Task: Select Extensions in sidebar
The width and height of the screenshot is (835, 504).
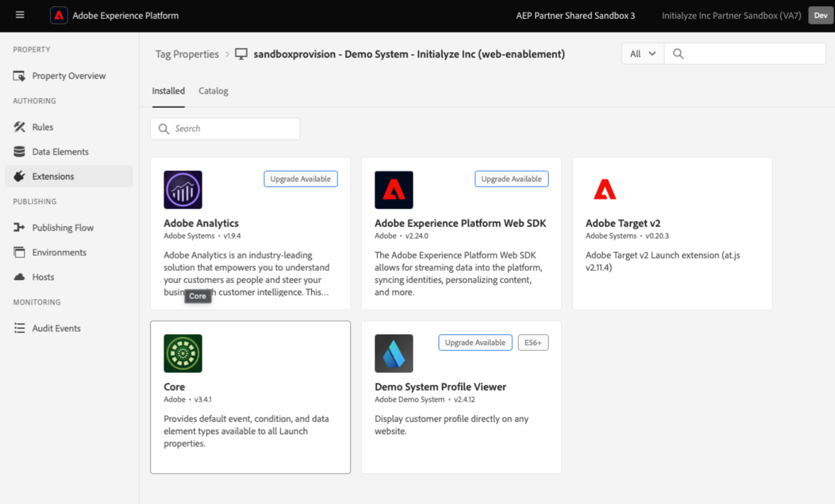Action: tap(69, 176)
